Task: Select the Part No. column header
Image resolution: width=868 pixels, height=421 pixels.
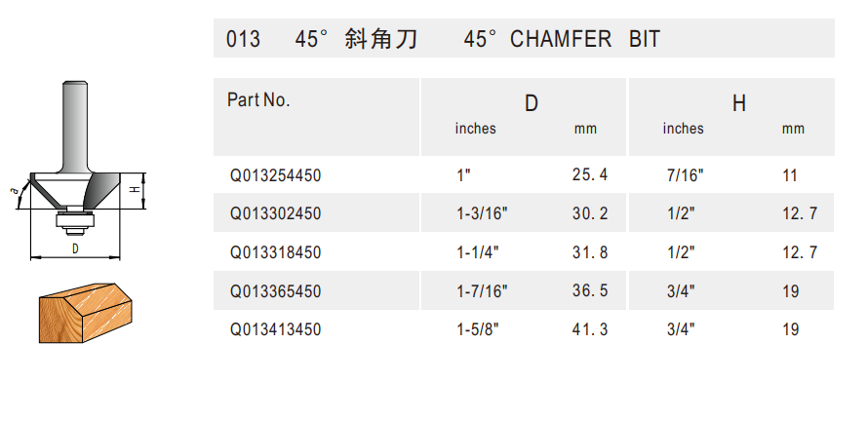Action: (259, 99)
